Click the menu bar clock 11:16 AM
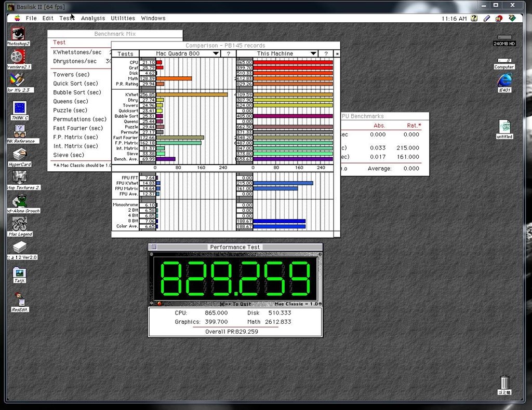 pos(454,19)
